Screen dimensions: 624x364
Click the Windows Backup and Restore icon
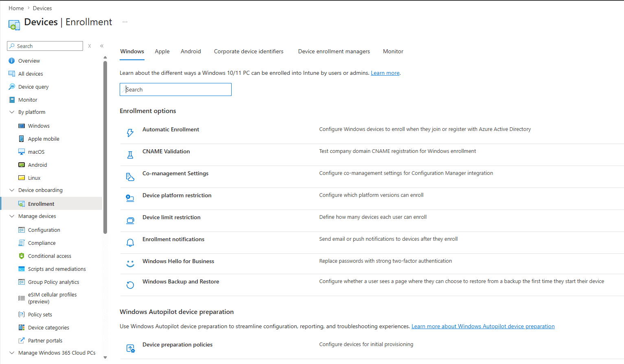pos(130,285)
